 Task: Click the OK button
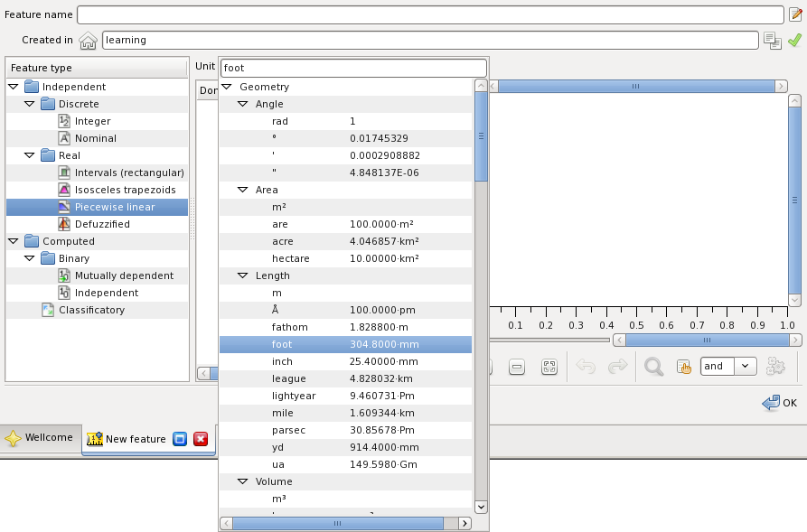click(x=780, y=403)
